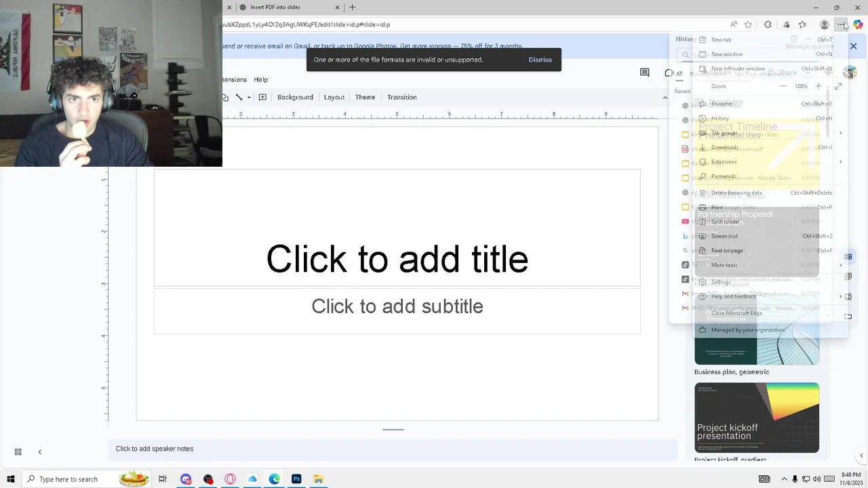The width and height of the screenshot is (868, 488).
Task: Select 'New tab' in the Edge menu
Action: (x=770, y=39)
